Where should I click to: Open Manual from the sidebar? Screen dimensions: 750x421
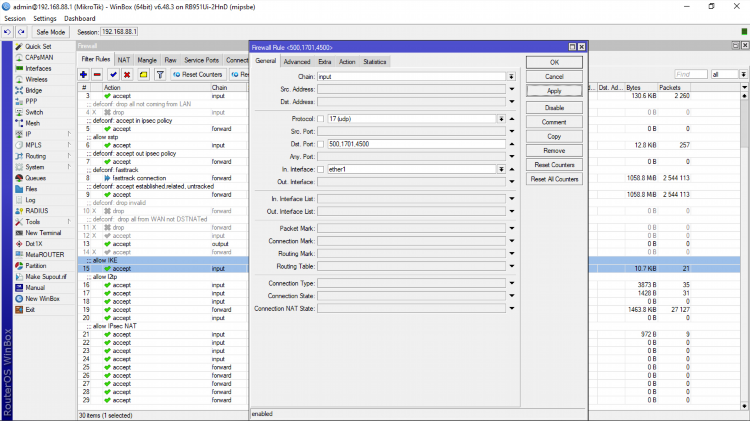click(x=35, y=288)
